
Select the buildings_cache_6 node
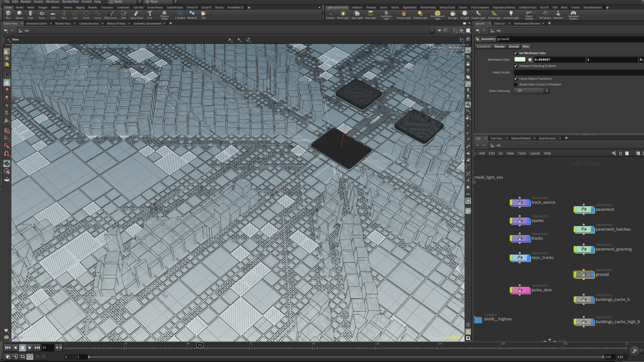coord(584,300)
